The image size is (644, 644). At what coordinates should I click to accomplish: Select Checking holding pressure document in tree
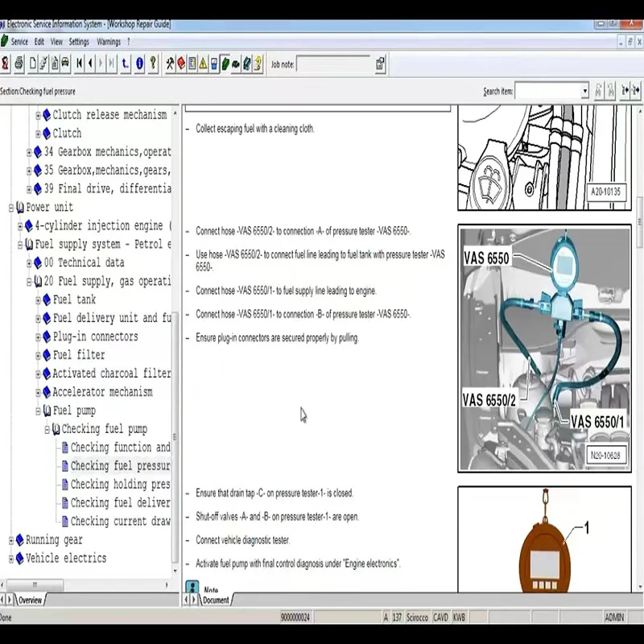(x=120, y=485)
